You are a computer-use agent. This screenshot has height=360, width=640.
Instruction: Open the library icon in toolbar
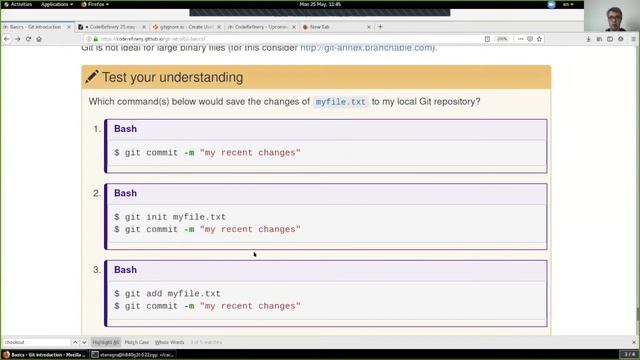coord(599,39)
